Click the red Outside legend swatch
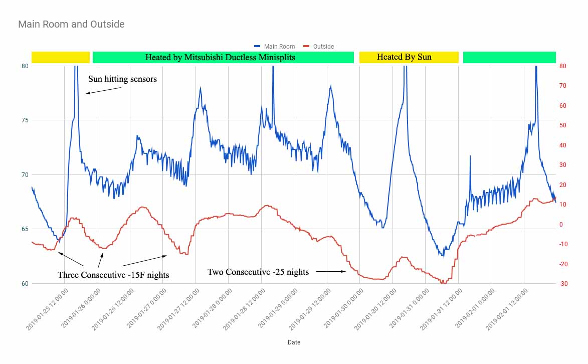This screenshot has width=588, height=364. tap(306, 46)
